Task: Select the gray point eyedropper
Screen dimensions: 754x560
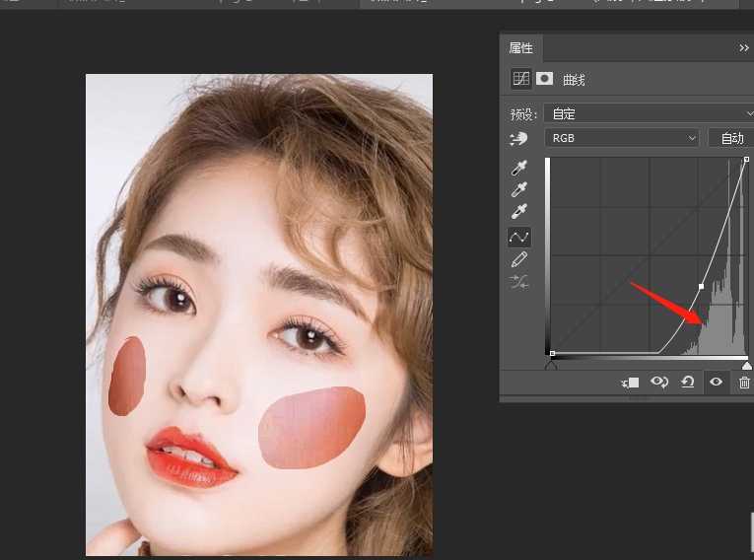Action: [519, 190]
